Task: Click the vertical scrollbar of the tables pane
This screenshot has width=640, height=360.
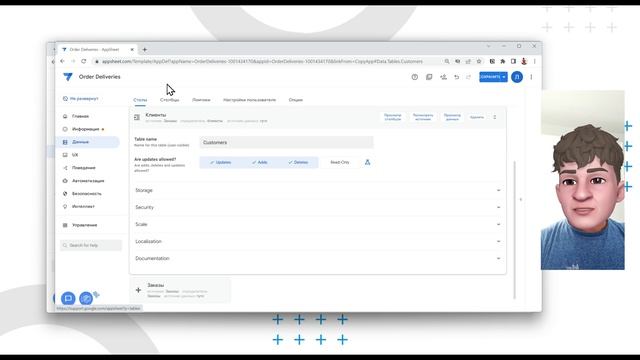Action: click(x=515, y=230)
